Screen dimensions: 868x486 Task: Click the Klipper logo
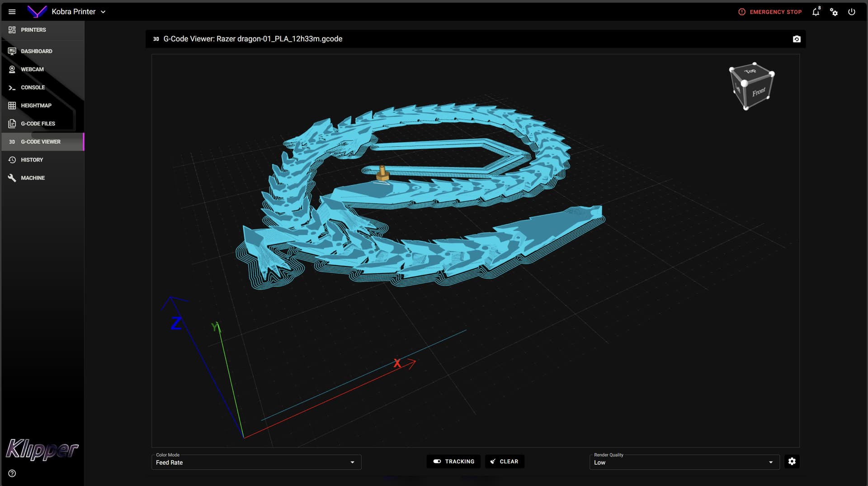[x=42, y=449]
